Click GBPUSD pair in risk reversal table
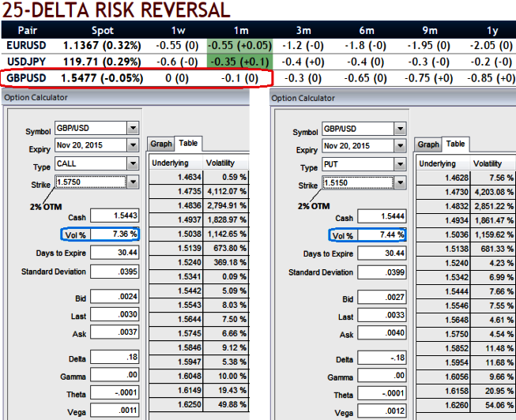The width and height of the screenshot is (516, 420). (x=26, y=78)
